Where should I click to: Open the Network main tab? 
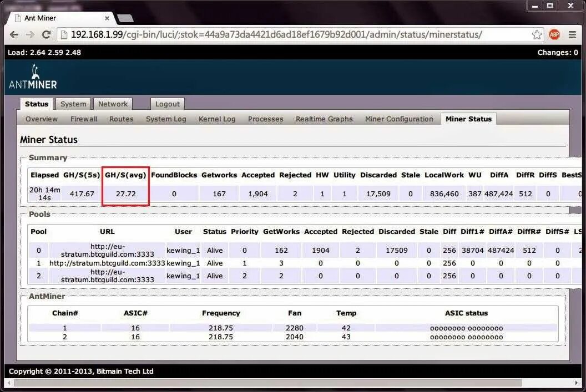point(113,104)
